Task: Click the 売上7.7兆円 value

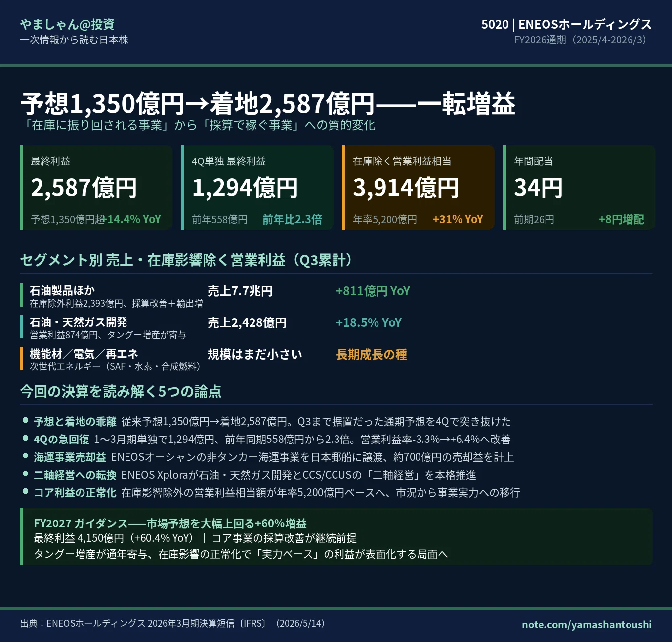Action: 240,291
